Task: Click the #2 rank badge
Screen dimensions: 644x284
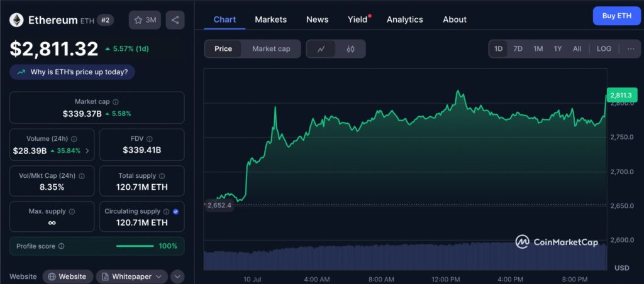Action: point(106,20)
